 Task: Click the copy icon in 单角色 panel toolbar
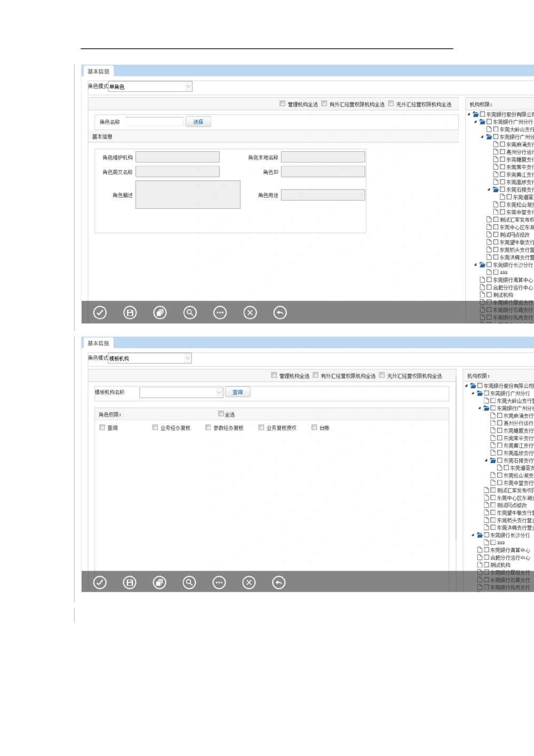160,313
